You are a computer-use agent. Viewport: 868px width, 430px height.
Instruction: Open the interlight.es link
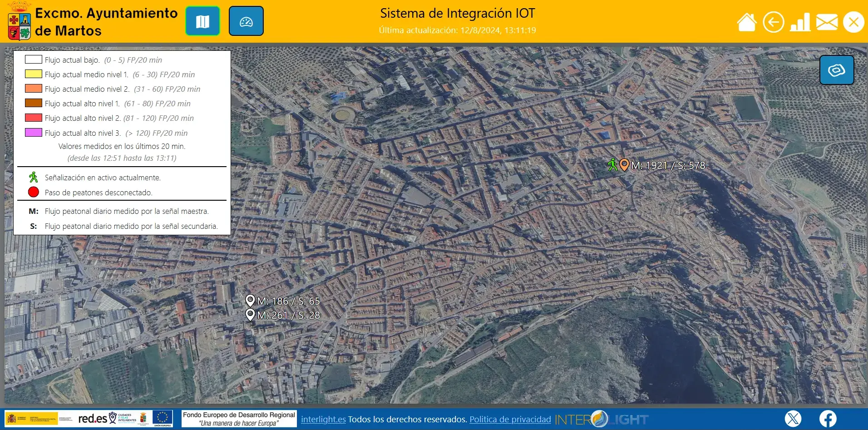[323, 419]
